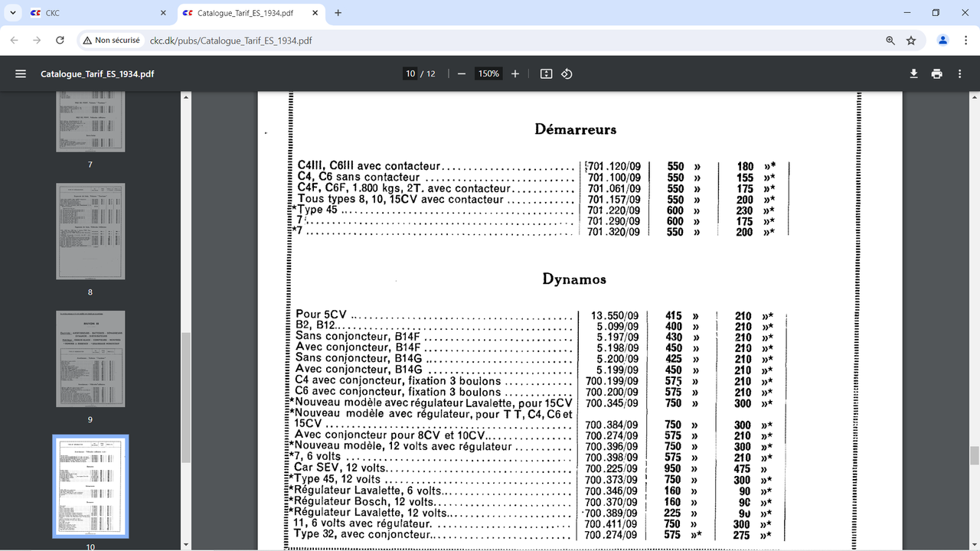
Task: Click the Démarreurs section heading
Action: (x=575, y=129)
